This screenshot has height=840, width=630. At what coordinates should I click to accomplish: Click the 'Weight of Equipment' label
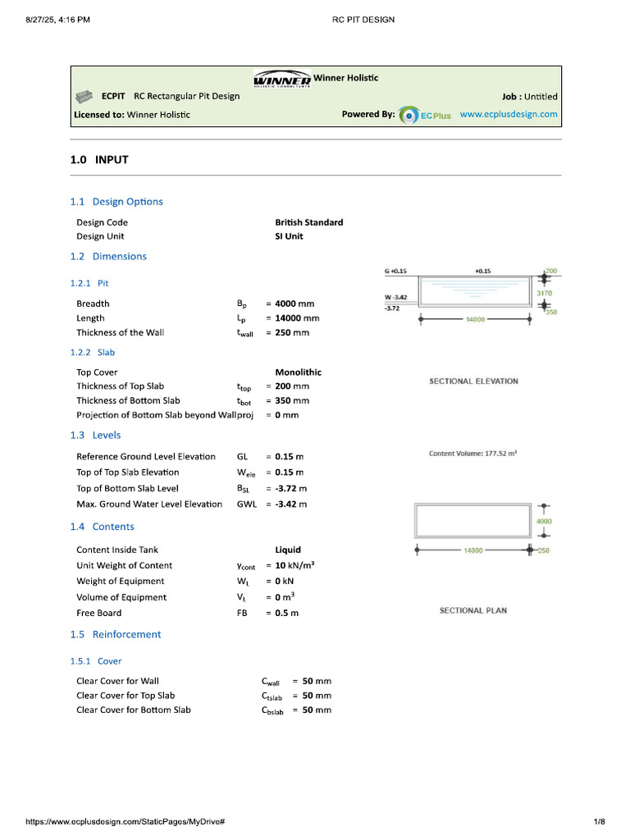pos(121,582)
